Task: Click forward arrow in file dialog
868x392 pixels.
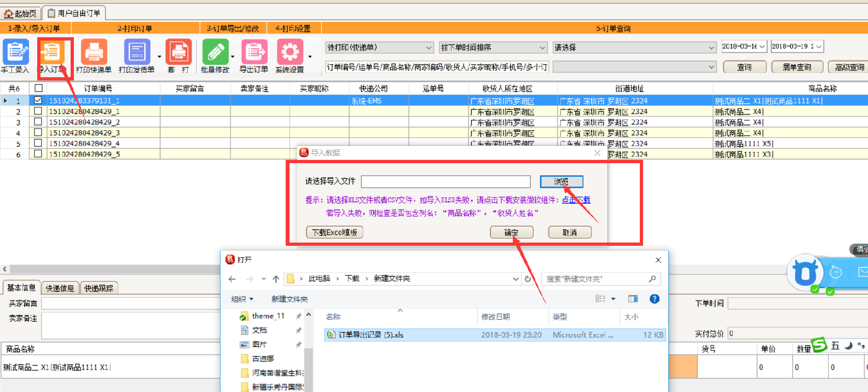Action: [250, 279]
